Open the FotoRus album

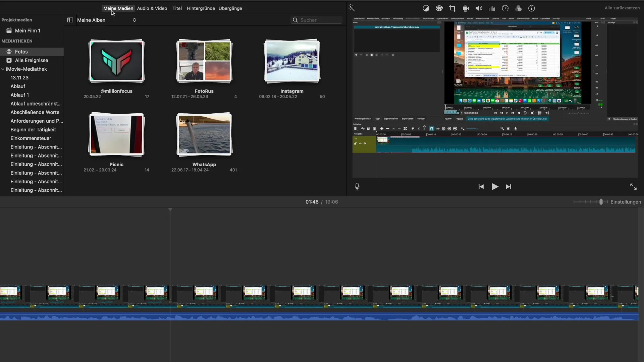click(x=204, y=61)
